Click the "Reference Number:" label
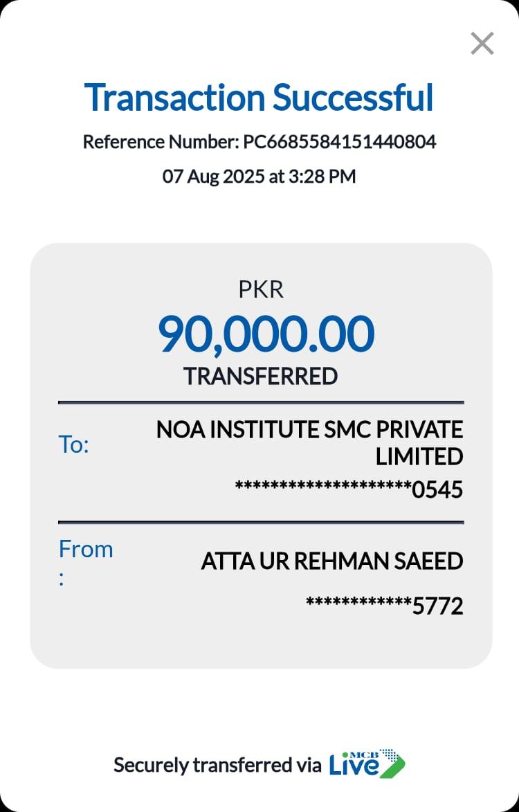The width and height of the screenshot is (519, 812). coord(161,142)
